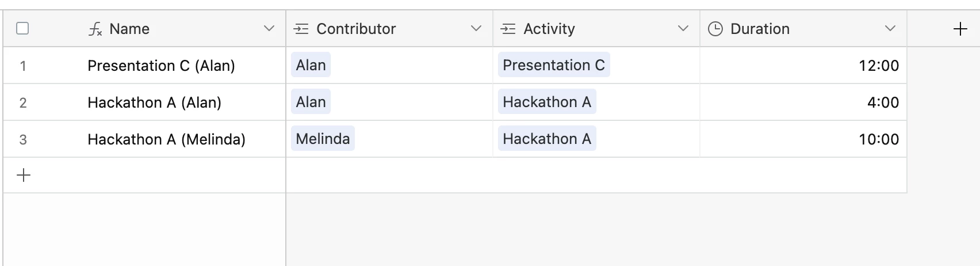This screenshot has height=266, width=980.
Task: Select the Duration cell showing 12:00
Action: pyautogui.click(x=803, y=66)
